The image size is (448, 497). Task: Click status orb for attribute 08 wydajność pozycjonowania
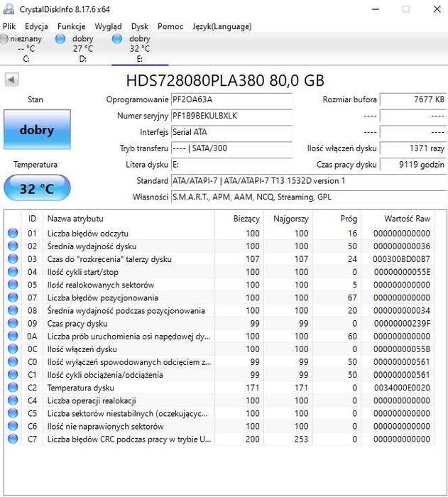point(13,310)
